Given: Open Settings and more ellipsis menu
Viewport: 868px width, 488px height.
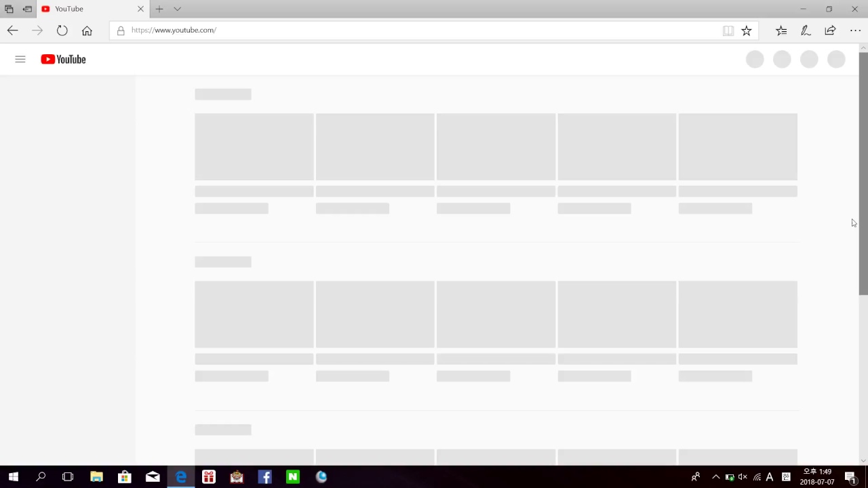Looking at the screenshot, I should (855, 30).
